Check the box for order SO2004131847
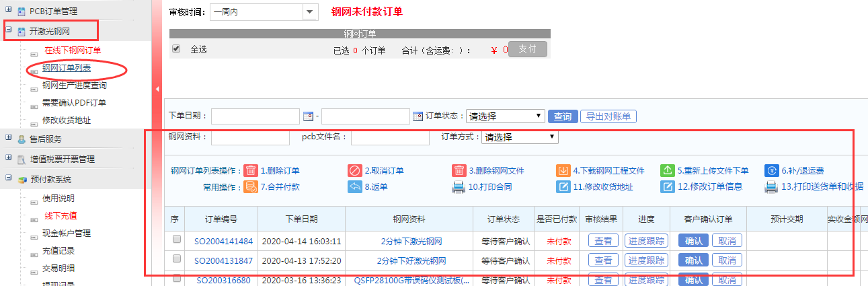868x286 pixels. (x=177, y=259)
